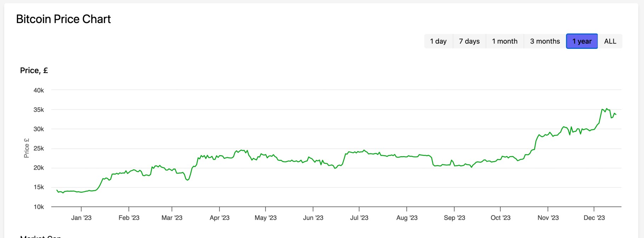Select the 1 year time range

pos(582,41)
